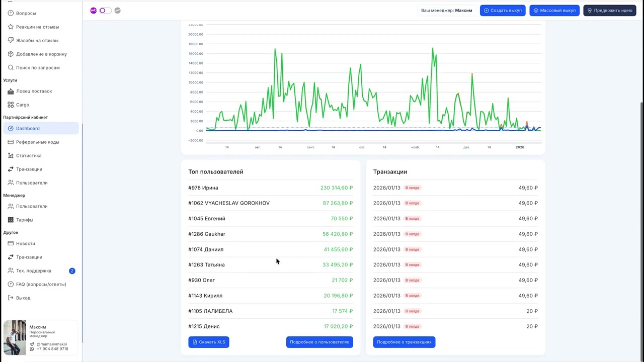Screen dimensions: 644x362
Task: Open the Новости page
Action: coord(25,243)
